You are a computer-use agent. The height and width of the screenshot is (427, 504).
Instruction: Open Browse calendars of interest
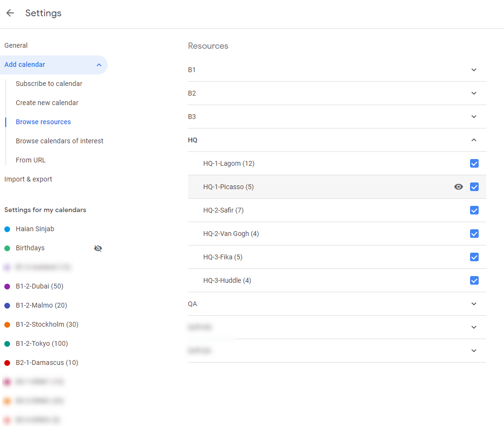click(x=59, y=141)
